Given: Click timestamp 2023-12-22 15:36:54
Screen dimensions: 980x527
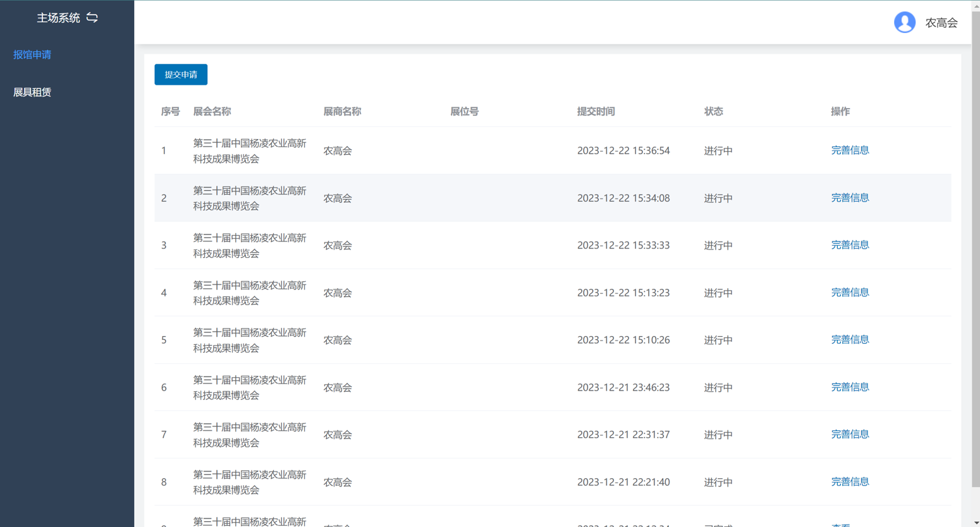Looking at the screenshot, I should coord(623,151).
